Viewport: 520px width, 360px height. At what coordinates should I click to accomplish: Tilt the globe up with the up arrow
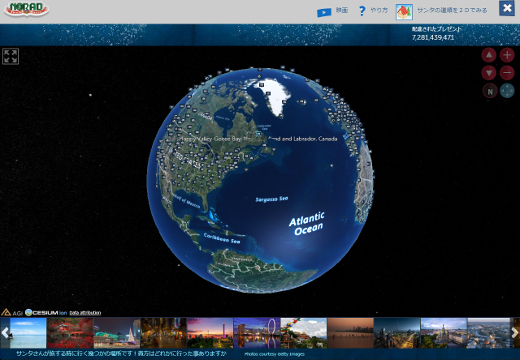pos(489,55)
